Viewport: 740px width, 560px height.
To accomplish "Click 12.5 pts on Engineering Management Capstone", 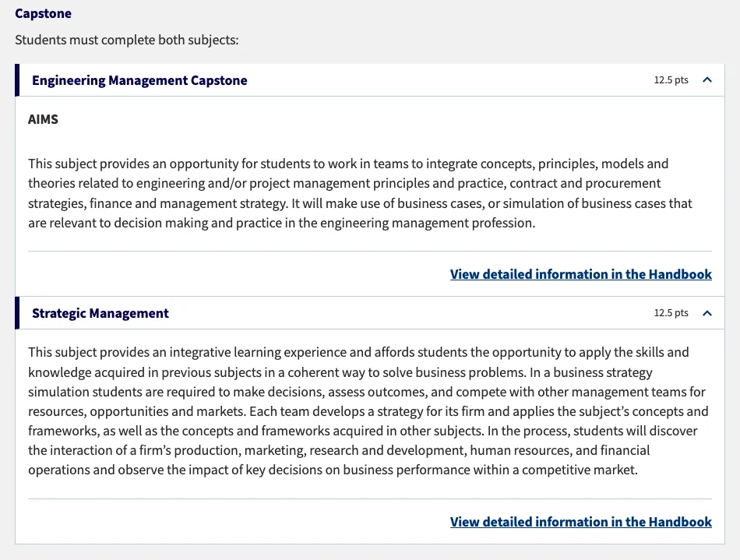I will pyautogui.click(x=671, y=80).
